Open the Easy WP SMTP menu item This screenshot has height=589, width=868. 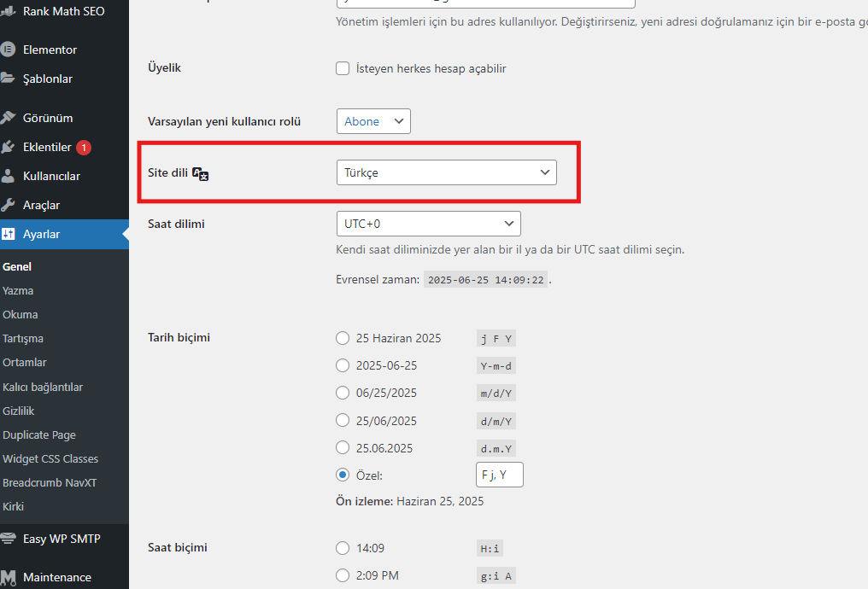pos(64,539)
